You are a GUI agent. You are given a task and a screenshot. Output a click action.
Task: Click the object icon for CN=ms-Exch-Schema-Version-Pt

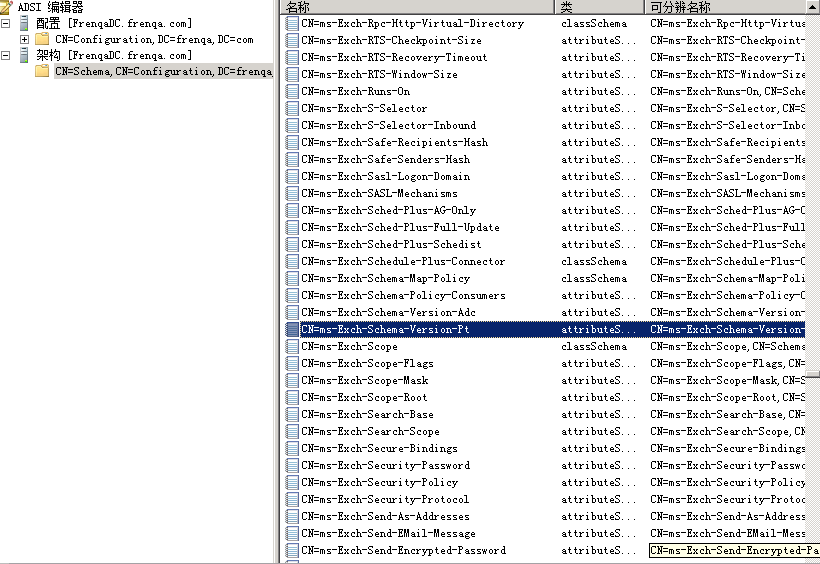[x=292, y=330]
